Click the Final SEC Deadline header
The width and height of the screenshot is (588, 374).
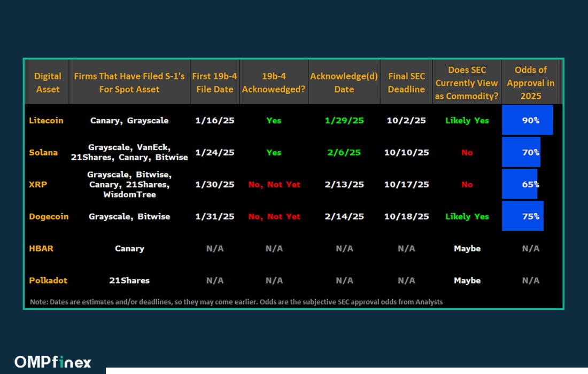coord(406,83)
